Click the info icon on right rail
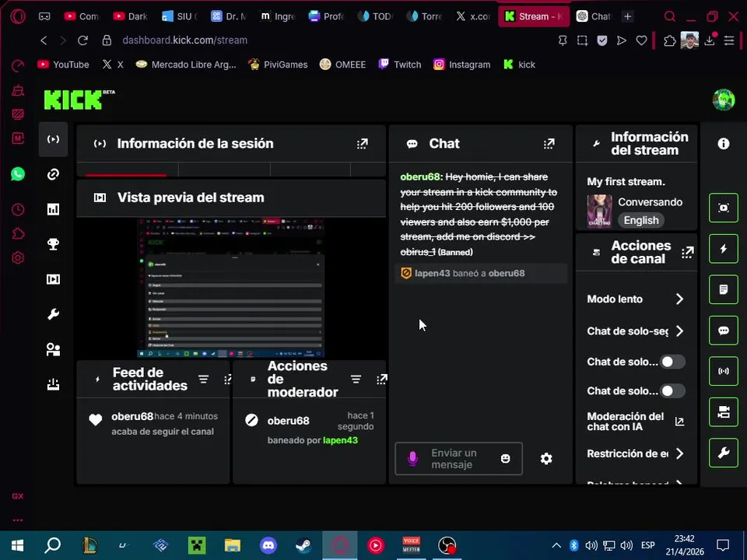Screen dimensions: 747x560 (723, 143)
